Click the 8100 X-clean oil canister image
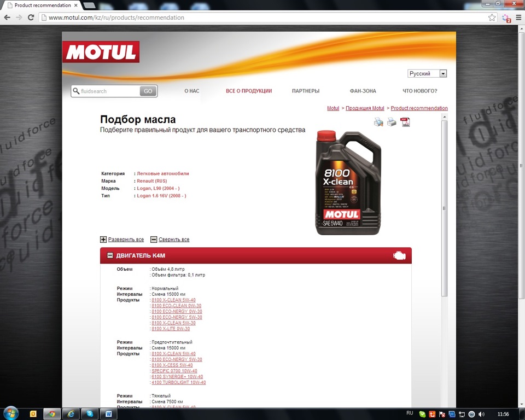Image resolution: width=525 pixels, height=420 pixels. point(348,183)
